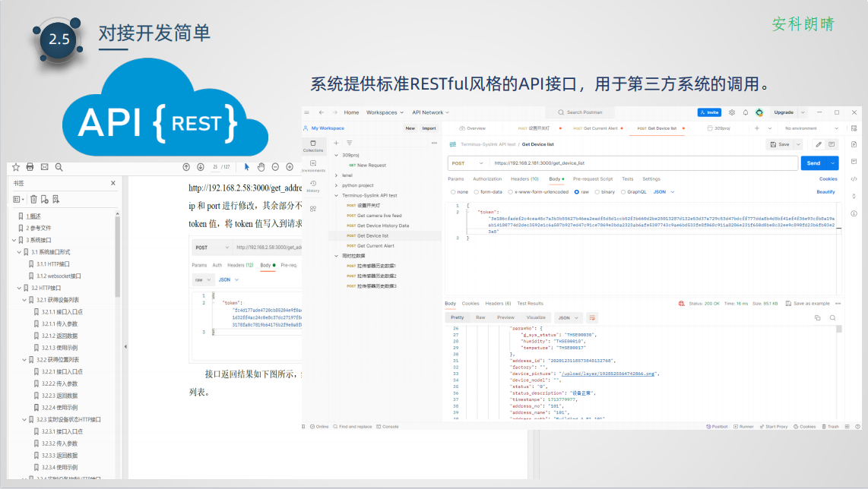The height and width of the screenshot is (489, 868).
Task: Collapse the 'Terminus-Syslink API test' collection
Action: [x=336, y=195]
